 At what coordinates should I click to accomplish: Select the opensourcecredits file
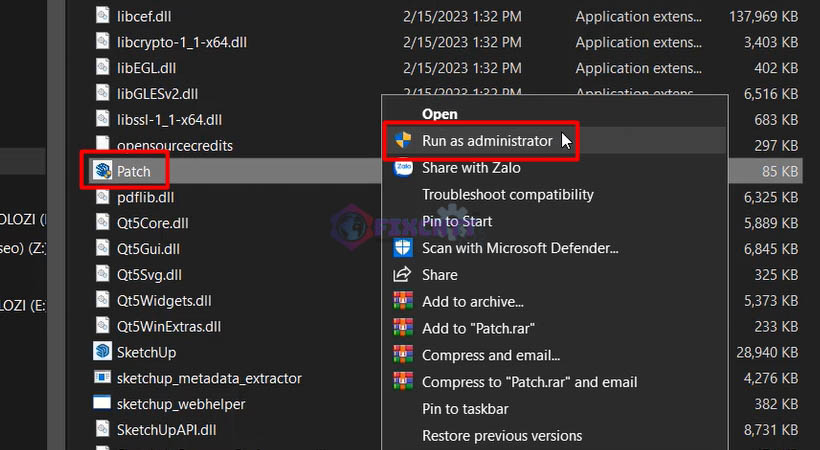[x=175, y=145]
